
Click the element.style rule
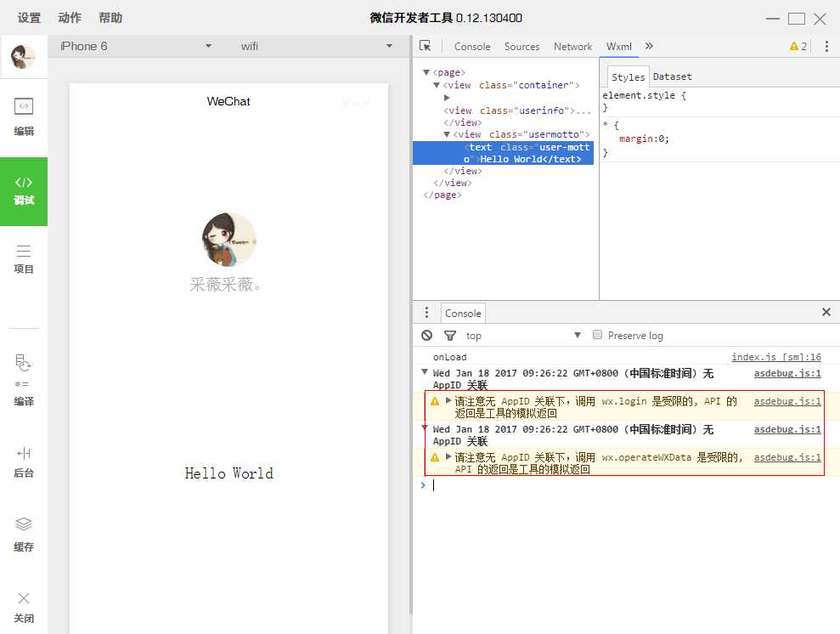[x=644, y=95]
